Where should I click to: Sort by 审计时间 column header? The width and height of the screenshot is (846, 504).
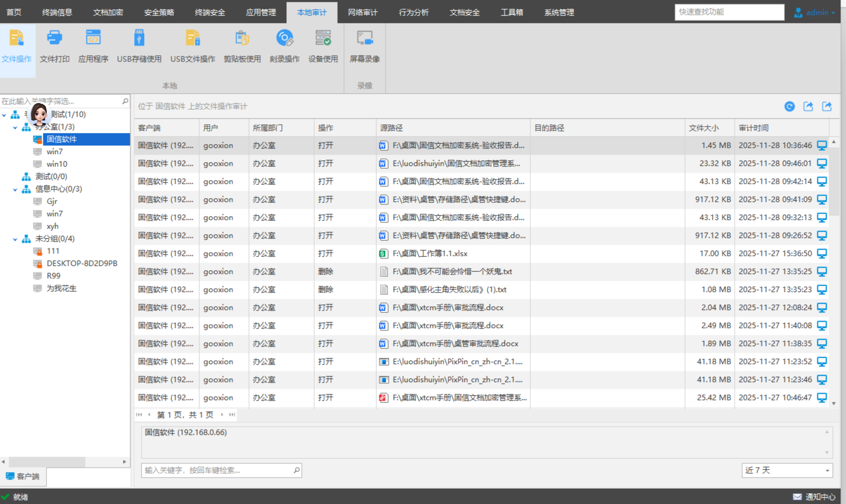(754, 128)
